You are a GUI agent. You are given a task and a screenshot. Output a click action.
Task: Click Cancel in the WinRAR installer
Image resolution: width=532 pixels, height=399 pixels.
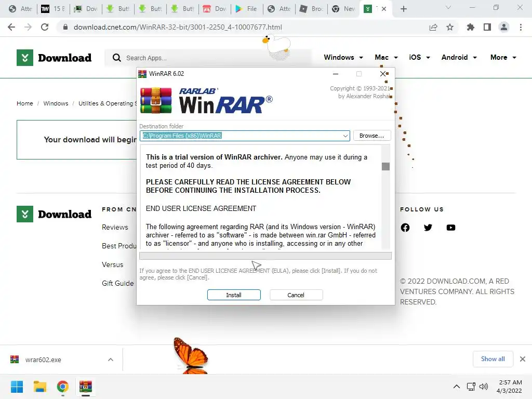(x=296, y=295)
